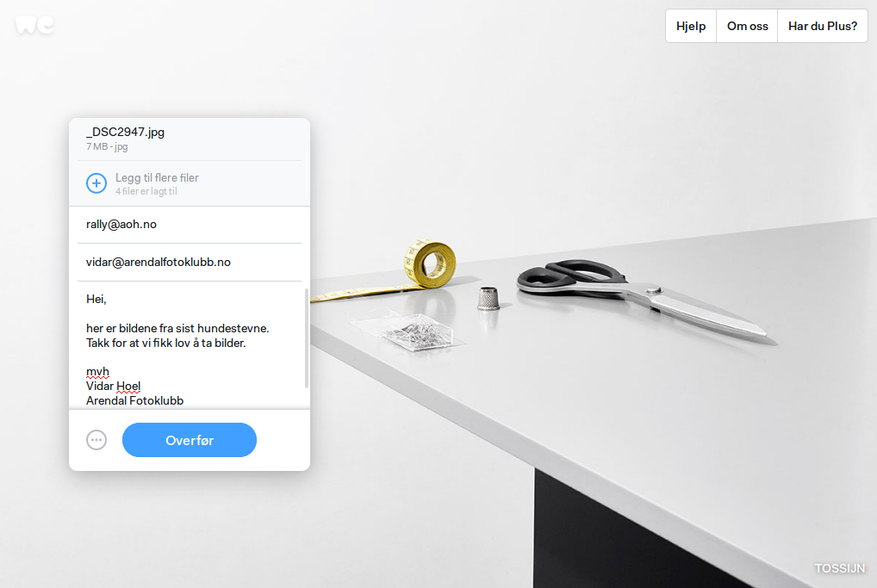
Task: Click the 7 MB - jpg file info
Action: [107, 146]
